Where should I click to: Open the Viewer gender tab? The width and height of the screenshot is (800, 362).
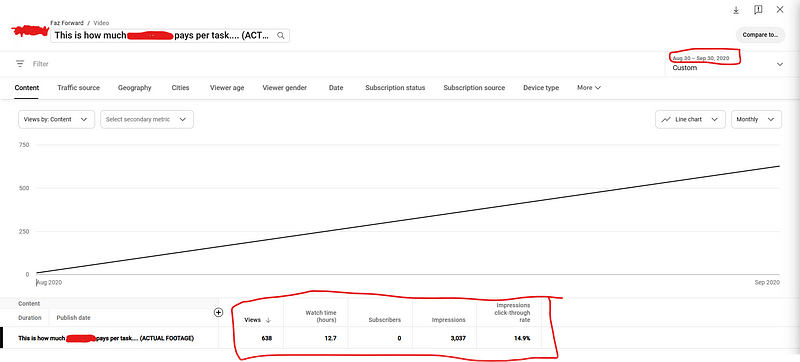[285, 88]
